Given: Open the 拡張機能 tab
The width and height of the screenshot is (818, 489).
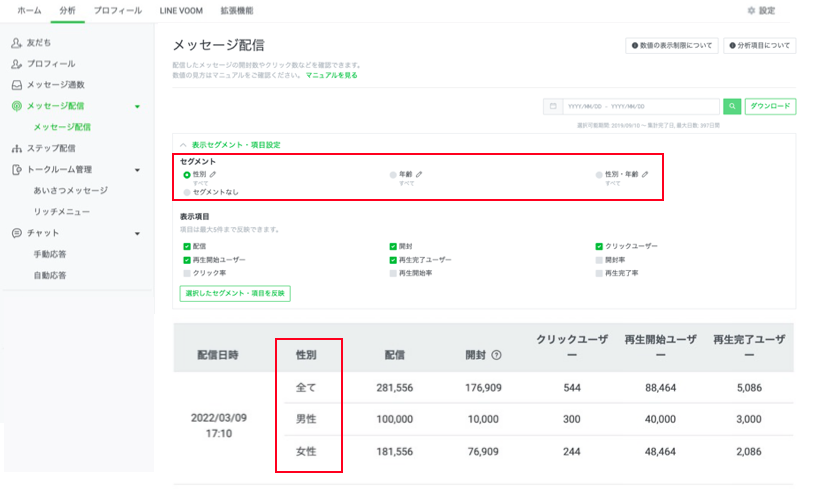Looking at the screenshot, I should (x=237, y=10).
